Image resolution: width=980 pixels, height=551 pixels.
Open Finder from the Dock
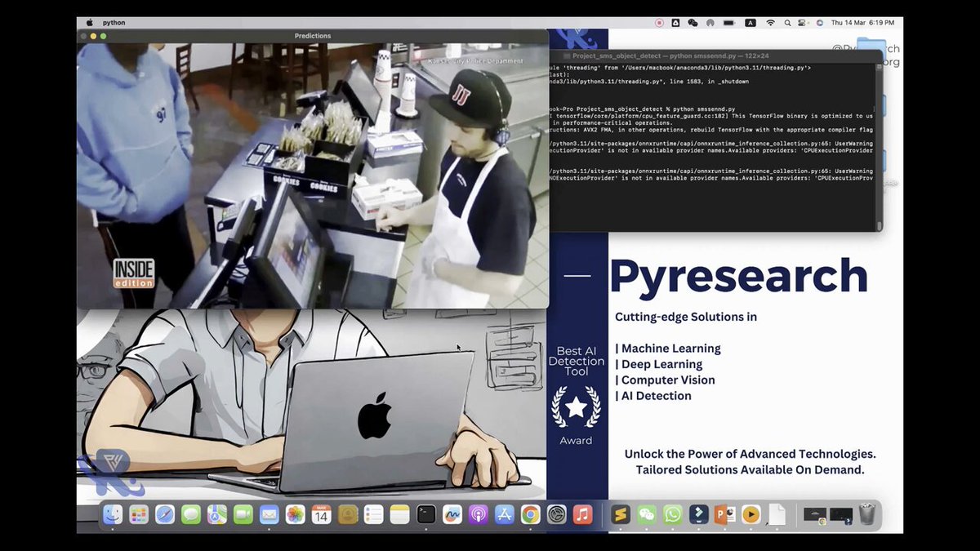113,514
